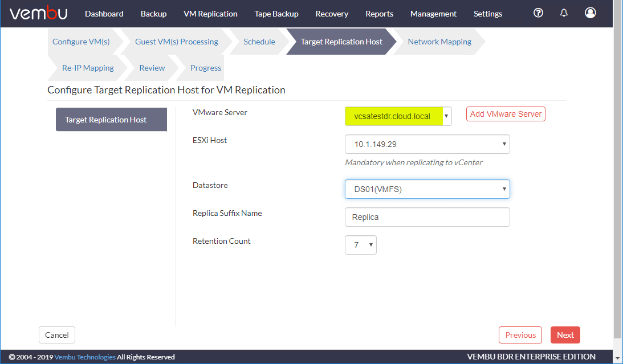Image resolution: width=623 pixels, height=364 pixels.
Task: Click the 'Mandatory when replicating to vCenter' note
Action: (x=414, y=162)
